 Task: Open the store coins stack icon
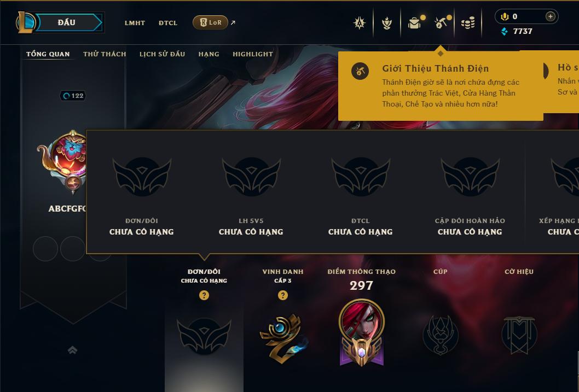pyautogui.click(x=468, y=23)
